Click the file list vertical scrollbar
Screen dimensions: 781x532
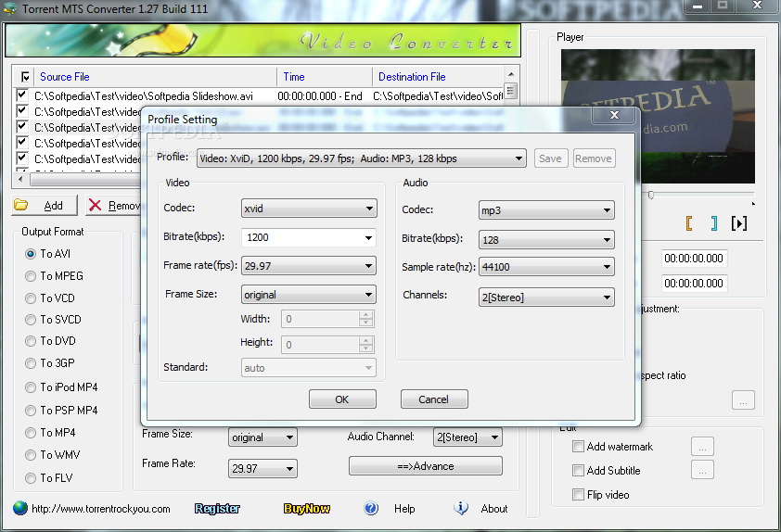pyautogui.click(x=511, y=120)
